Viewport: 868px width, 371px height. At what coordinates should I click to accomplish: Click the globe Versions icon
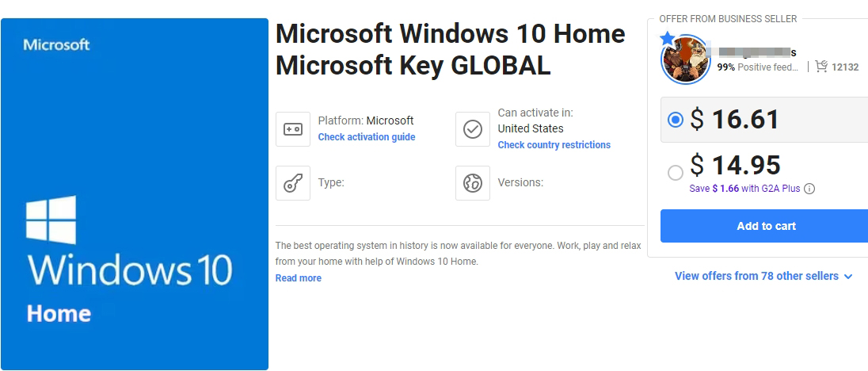(x=473, y=183)
